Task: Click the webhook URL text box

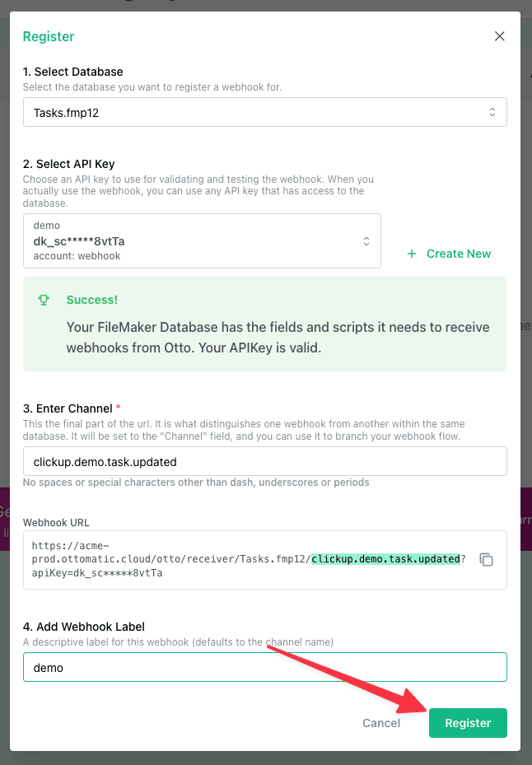Action: (247, 559)
